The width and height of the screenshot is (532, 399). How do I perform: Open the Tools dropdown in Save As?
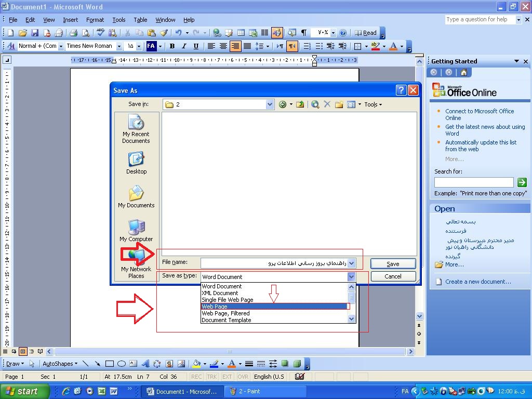tap(373, 104)
